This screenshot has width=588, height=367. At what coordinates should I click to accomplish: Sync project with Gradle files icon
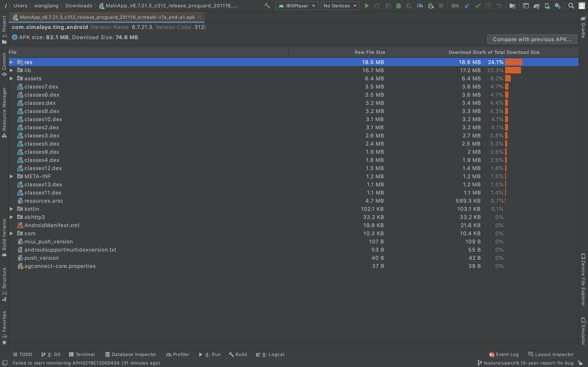pyautogui.click(x=537, y=6)
